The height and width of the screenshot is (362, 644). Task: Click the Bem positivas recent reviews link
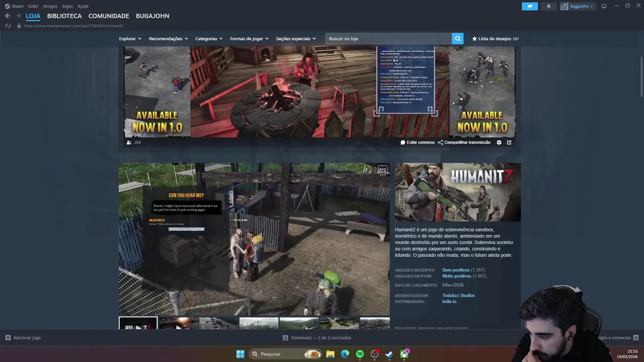click(456, 270)
